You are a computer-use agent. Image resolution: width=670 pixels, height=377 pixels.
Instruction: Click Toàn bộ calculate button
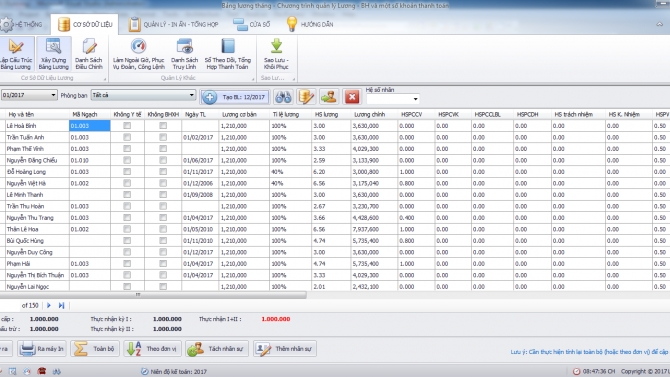tap(95, 349)
